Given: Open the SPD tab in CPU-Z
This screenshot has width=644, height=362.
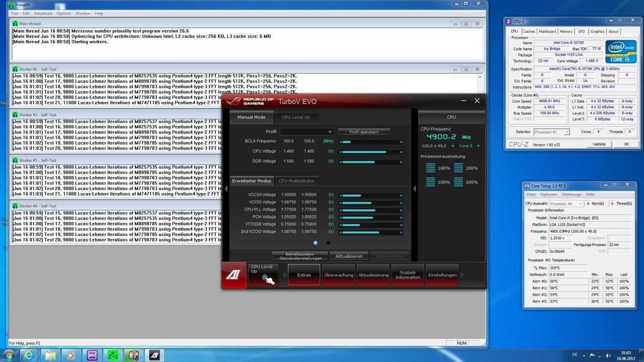Looking at the screenshot, I should pyautogui.click(x=581, y=31).
